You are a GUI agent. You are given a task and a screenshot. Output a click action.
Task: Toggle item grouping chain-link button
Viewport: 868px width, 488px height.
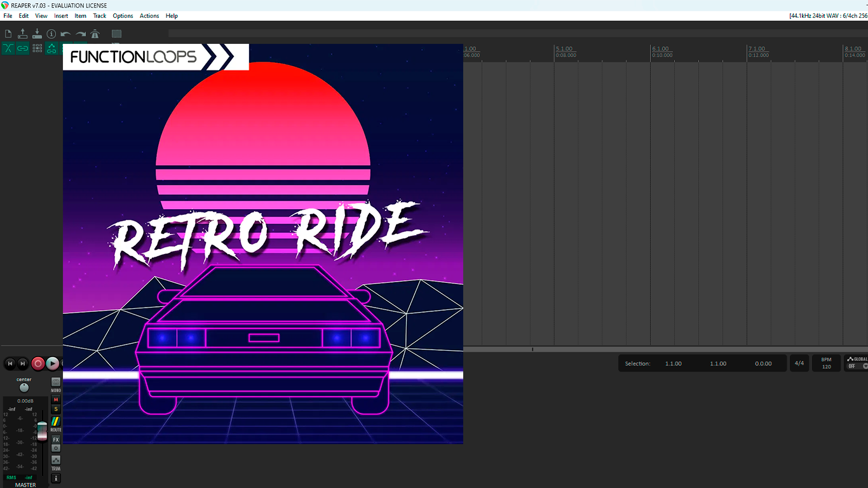(23, 48)
